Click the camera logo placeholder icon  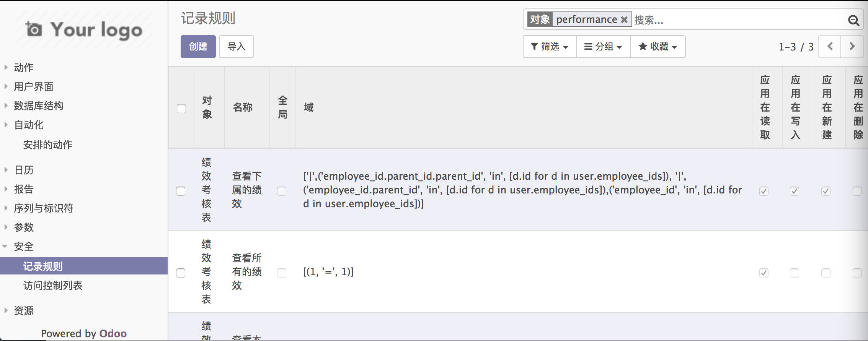click(x=34, y=29)
